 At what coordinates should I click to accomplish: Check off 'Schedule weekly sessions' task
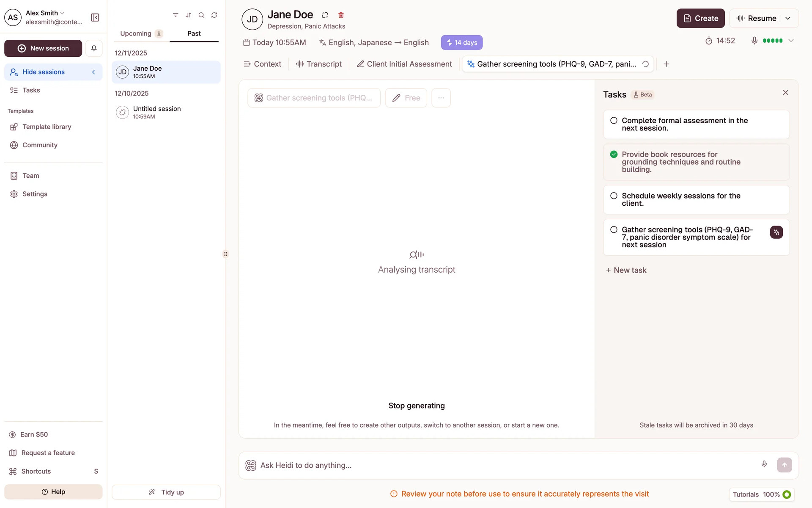click(614, 196)
